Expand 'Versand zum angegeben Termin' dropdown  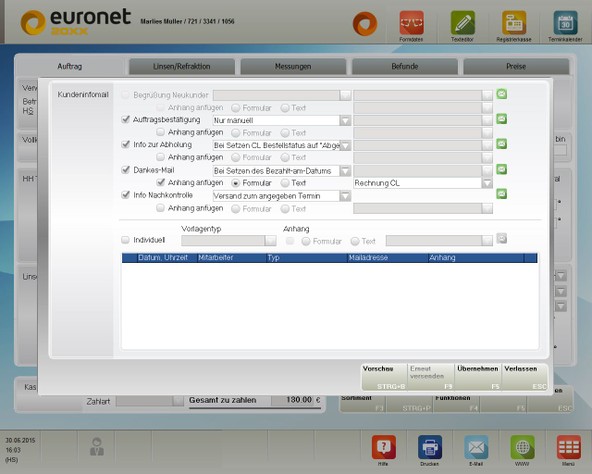click(345, 196)
